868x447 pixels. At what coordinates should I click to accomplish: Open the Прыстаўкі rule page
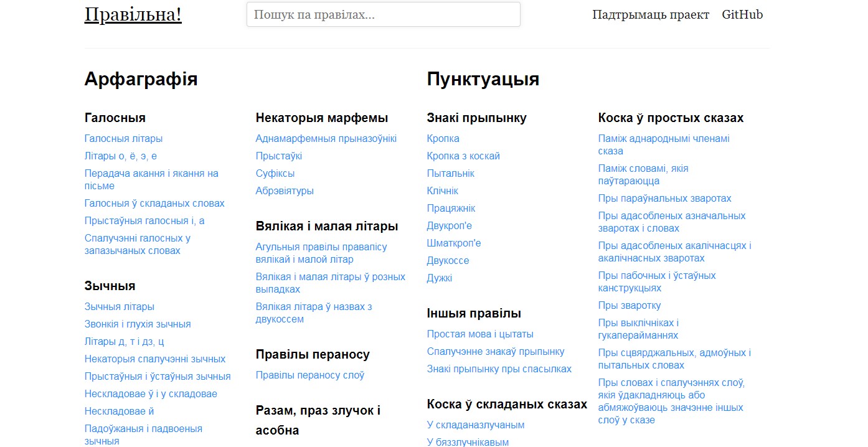[278, 156]
